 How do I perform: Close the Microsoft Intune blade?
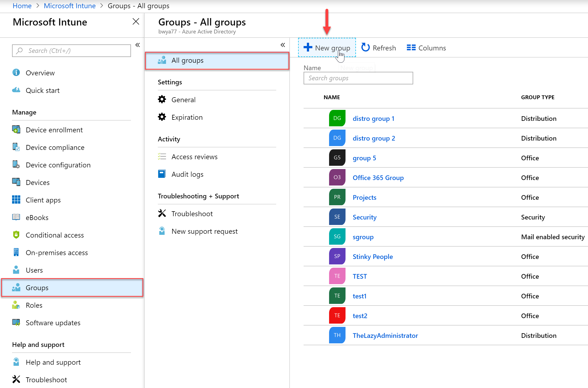click(x=136, y=21)
